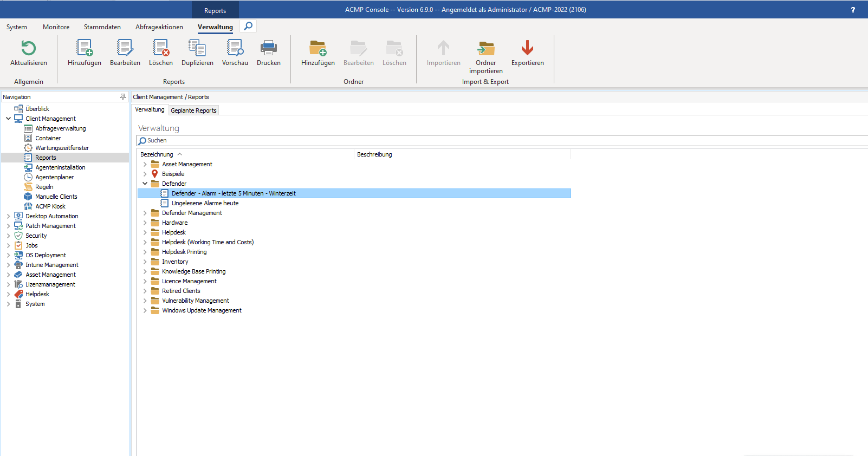Image resolution: width=868 pixels, height=456 pixels.
Task: Expand Asset Management report folder
Action: [x=145, y=164]
